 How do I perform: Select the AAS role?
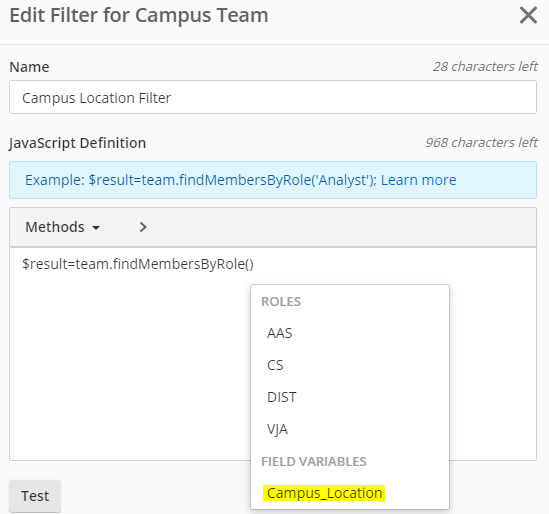(x=279, y=333)
